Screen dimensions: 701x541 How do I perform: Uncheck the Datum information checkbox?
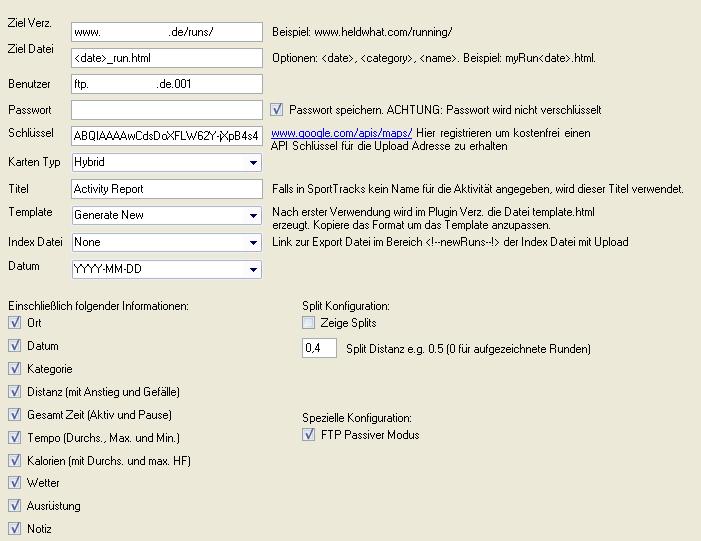pyautogui.click(x=15, y=346)
